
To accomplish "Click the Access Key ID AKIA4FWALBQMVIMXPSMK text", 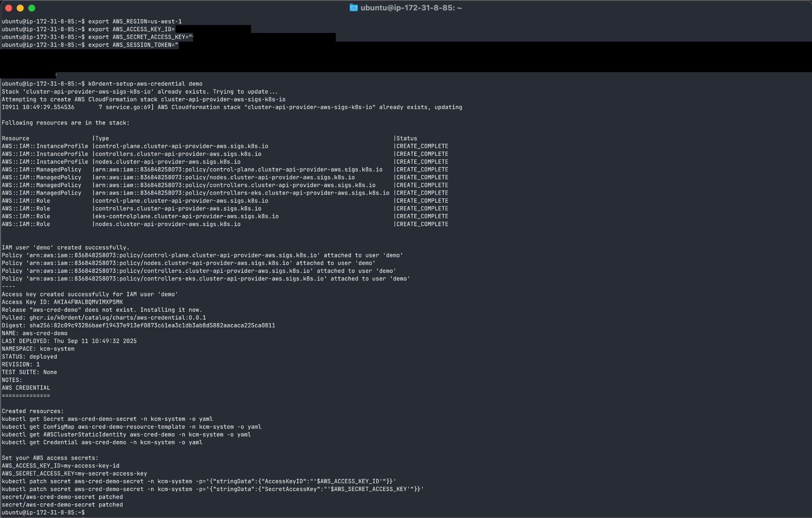I will 88,302.
